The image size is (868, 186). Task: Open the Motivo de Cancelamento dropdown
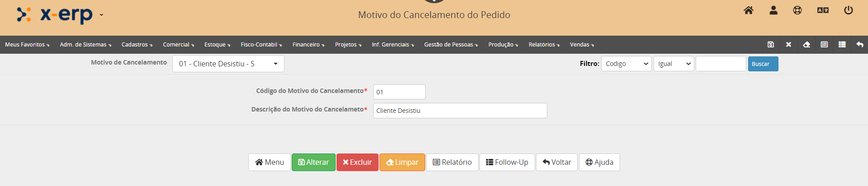(228, 64)
